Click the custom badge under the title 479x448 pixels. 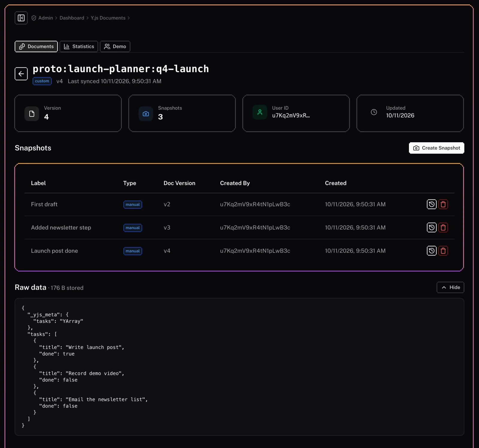(42, 81)
